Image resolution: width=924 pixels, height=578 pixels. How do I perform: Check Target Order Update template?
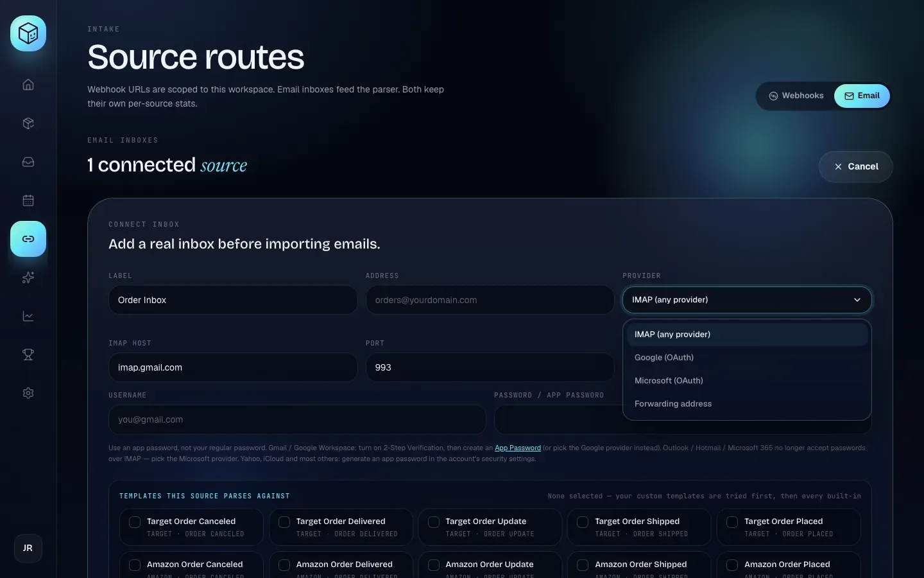(x=434, y=522)
